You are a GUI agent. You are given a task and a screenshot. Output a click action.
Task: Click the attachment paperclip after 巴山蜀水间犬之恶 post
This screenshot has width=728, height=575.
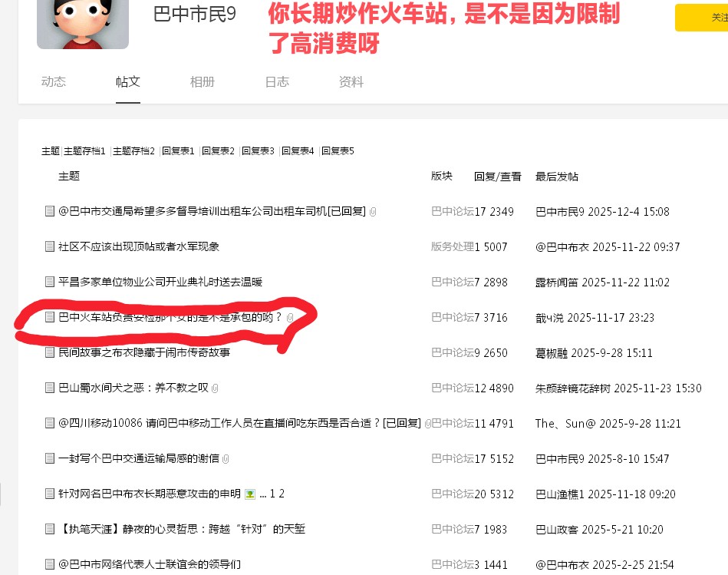click(x=215, y=388)
